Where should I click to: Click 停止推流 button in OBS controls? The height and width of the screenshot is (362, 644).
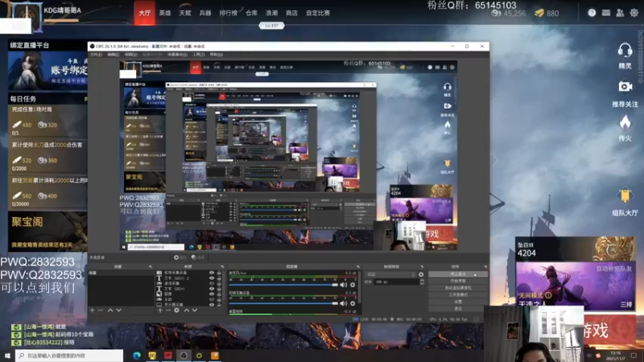pyautogui.click(x=458, y=274)
